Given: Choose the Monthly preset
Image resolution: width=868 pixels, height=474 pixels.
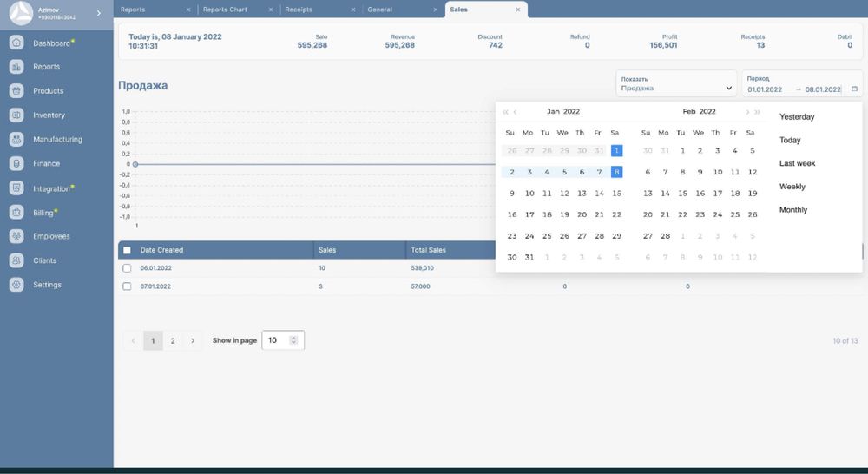Looking at the screenshot, I should point(793,210).
